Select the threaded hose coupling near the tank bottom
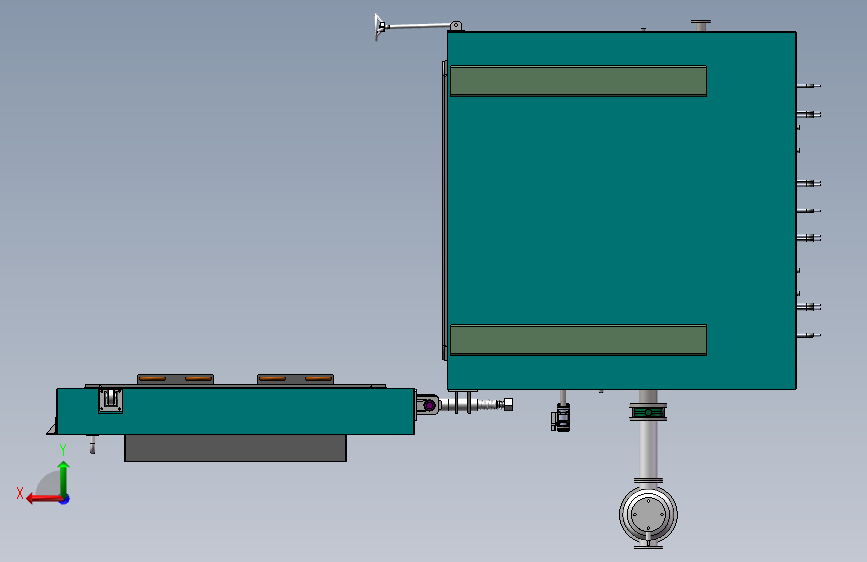The height and width of the screenshot is (562, 867). (x=492, y=404)
